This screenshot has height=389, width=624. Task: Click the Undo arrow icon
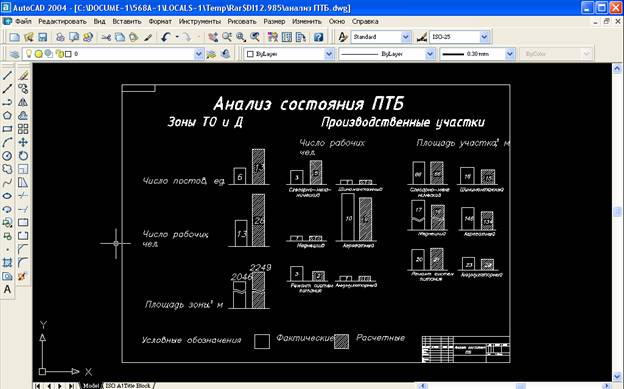tap(166, 37)
